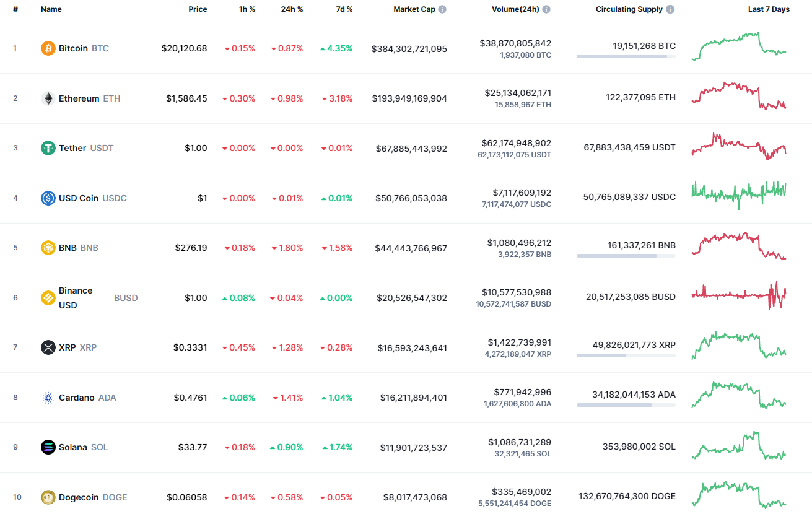Click the USD Coin circular logo
This screenshot has width=812, height=519.
(47, 198)
